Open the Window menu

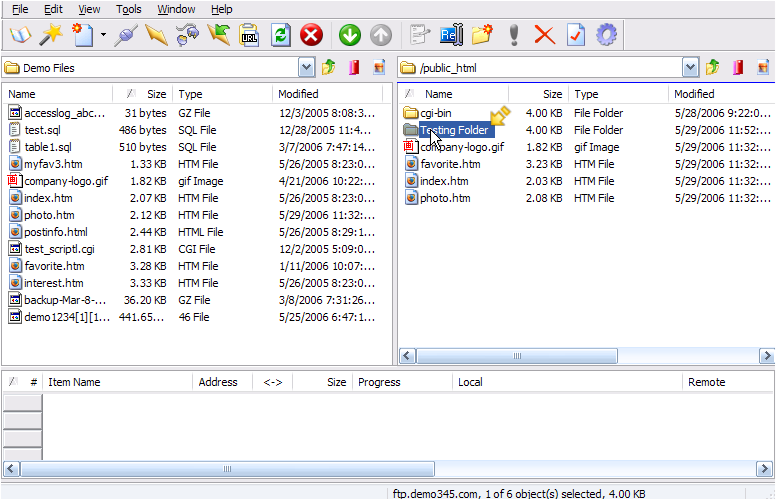[176, 9]
